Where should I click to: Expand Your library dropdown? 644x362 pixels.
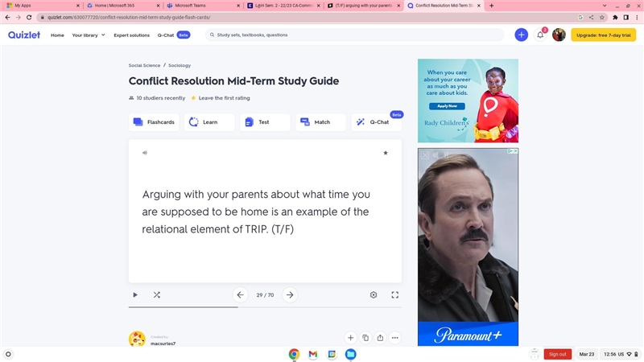click(x=89, y=35)
